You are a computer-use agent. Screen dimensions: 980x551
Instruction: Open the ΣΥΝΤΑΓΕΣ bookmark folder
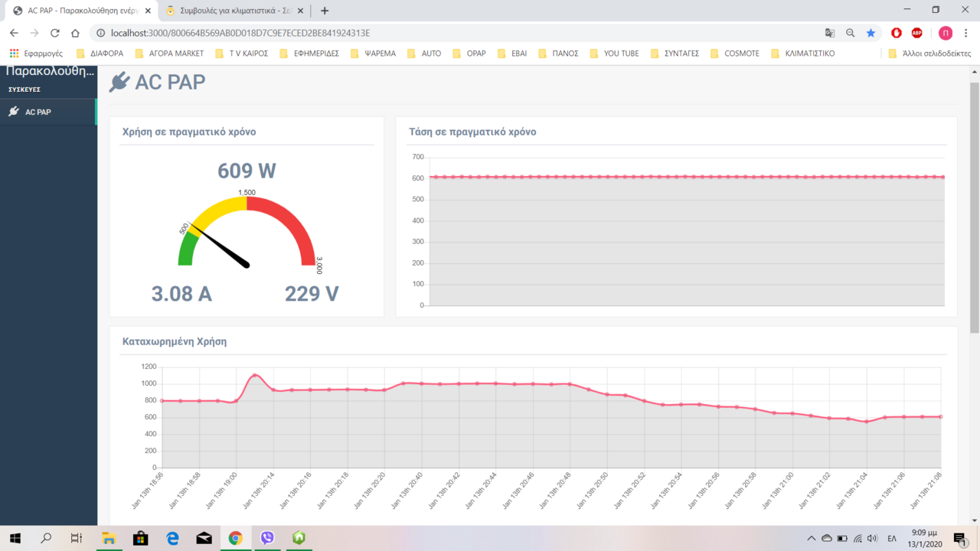(675, 54)
